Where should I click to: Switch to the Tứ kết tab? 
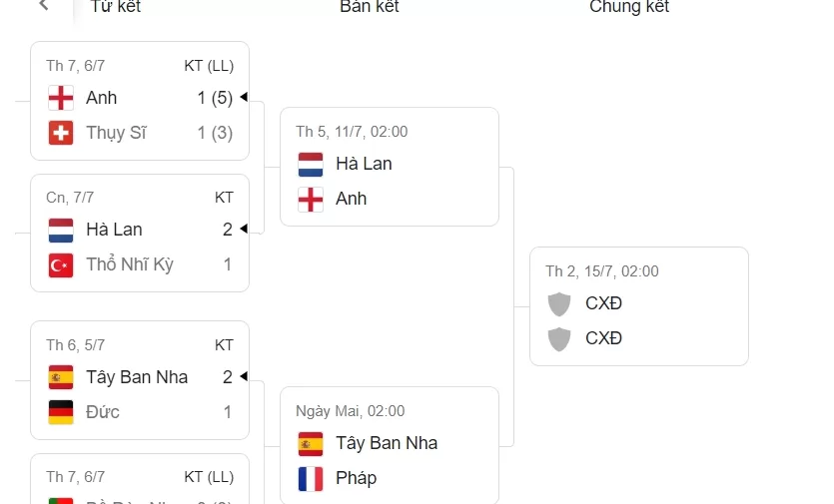[x=115, y=7]
